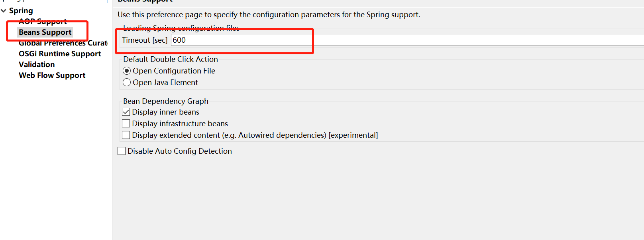The height and width of the screenshot is (240, 644).
Task: Enable Display infrastructure beans checkbox
Action: [126, 124]
